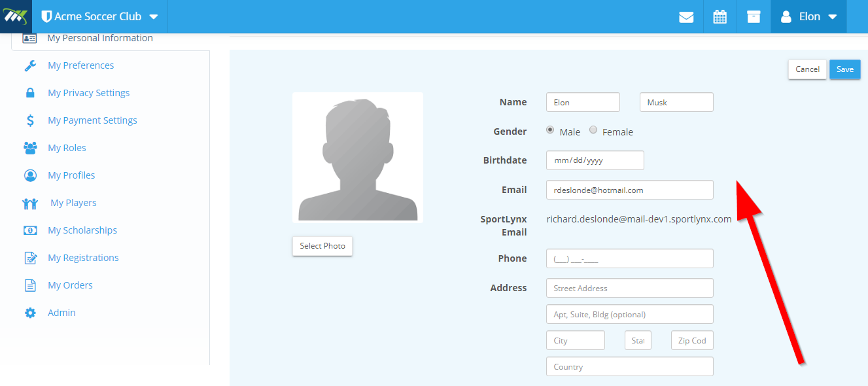The width and height of the screenshot is (868, 386).
Task: Click the Birthdate mm/dd/yyyy field
Action: click(x=595, y=160)
